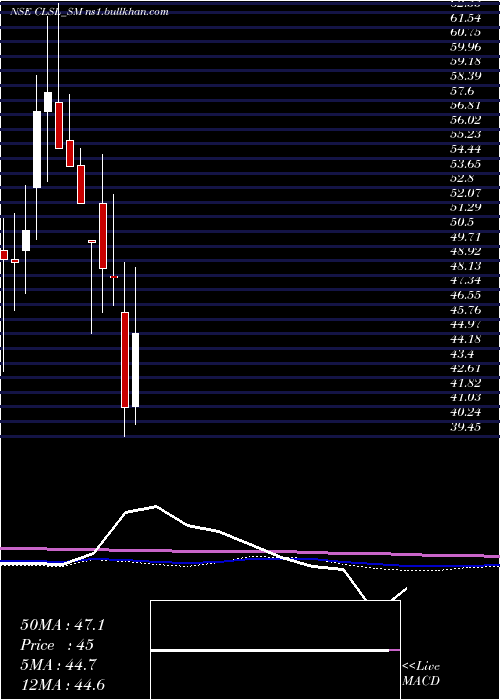
Task: Click the 42.61 price level label
Action: (466, 367)
